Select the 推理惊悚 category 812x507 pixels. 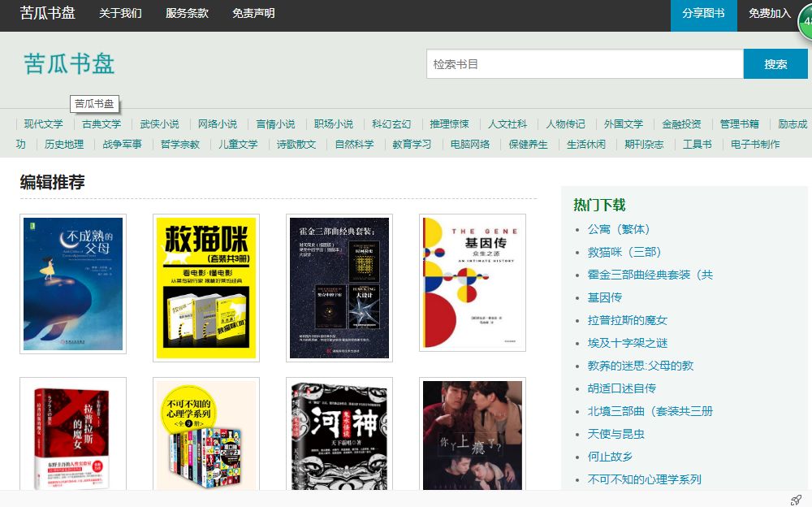(450, 123)
